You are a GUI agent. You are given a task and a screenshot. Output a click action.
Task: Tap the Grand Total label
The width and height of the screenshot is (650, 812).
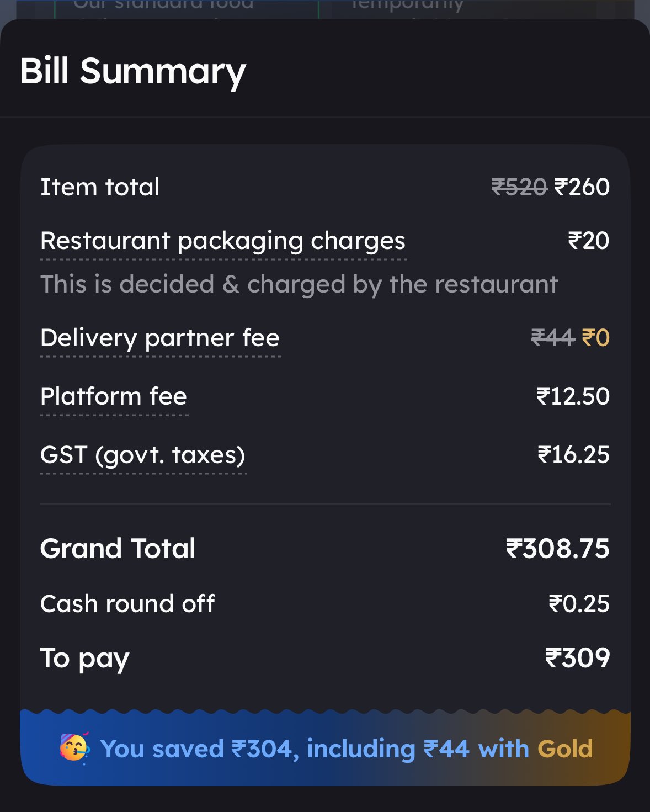click(118, 549)
